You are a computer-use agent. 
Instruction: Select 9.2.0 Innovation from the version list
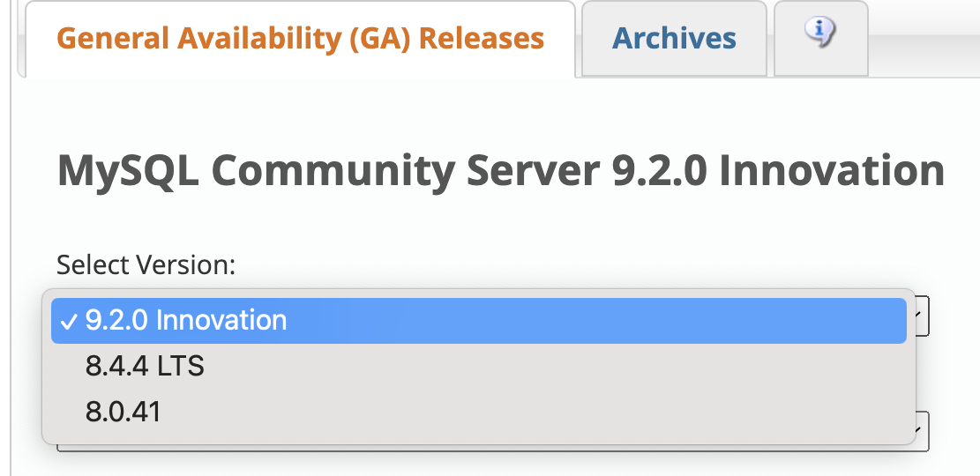186,320
